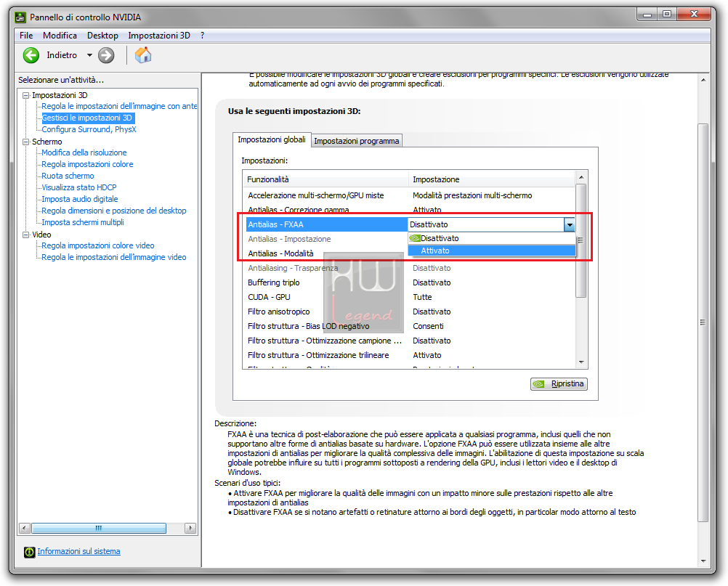The image size is (728, 586).
Task: Collapse the Video tree node
Action: click(26, 235)
